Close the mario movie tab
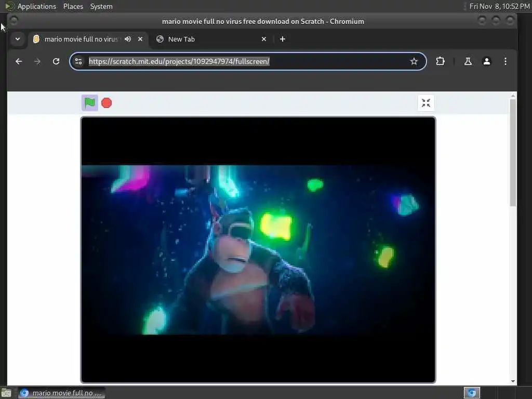 (140, 39)
